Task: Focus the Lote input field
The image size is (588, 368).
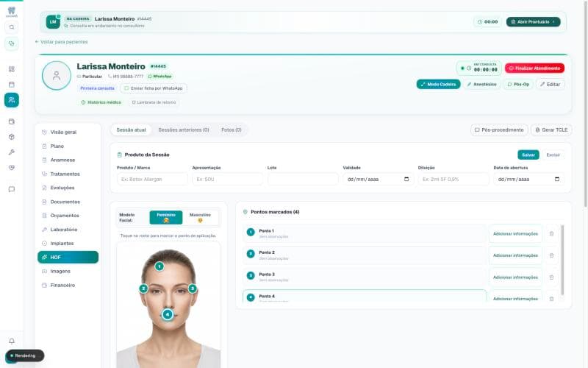Action: tap(303, 179)
